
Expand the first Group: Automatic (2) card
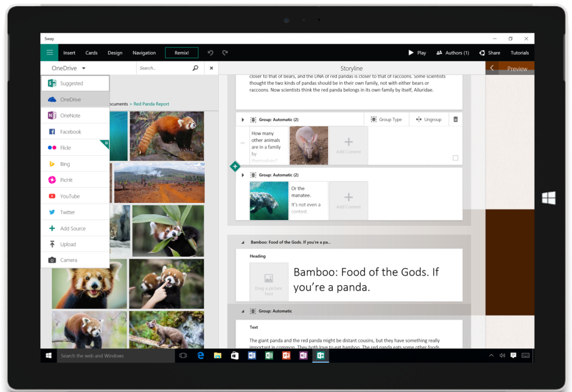click(243, 120)
